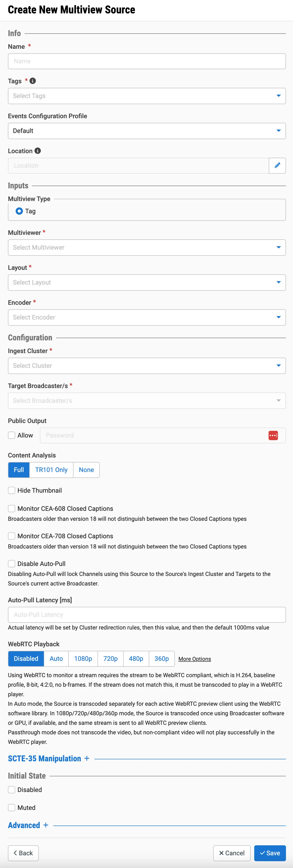Open the Select Multiviewer dropdown
This screenshot has width=293, height=868.
click(x=147, y=247)
